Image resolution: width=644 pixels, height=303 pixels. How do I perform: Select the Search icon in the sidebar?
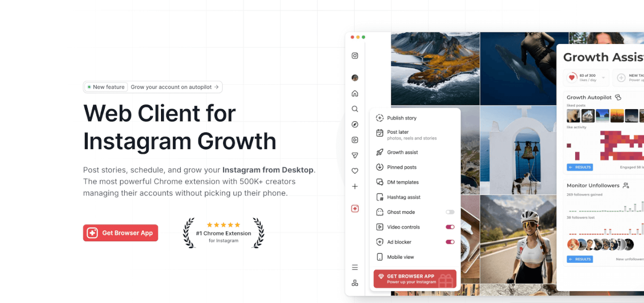(355, 108)
